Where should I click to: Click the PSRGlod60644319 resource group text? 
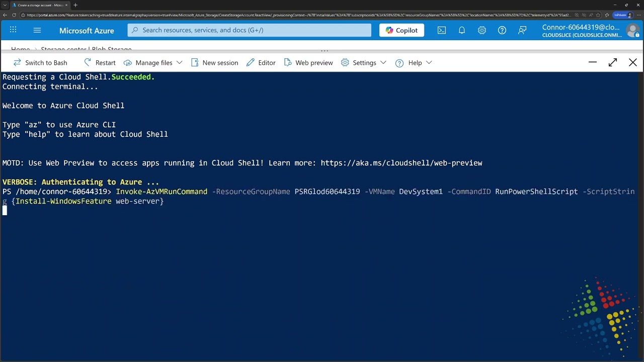tap(327, 192)
